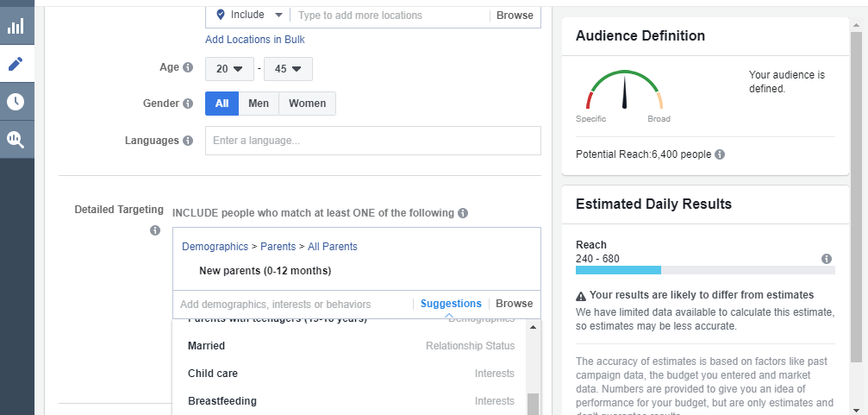Select Women gender option
The width and height of the screenshot is (868, 415).
click(x=307, y=104)
